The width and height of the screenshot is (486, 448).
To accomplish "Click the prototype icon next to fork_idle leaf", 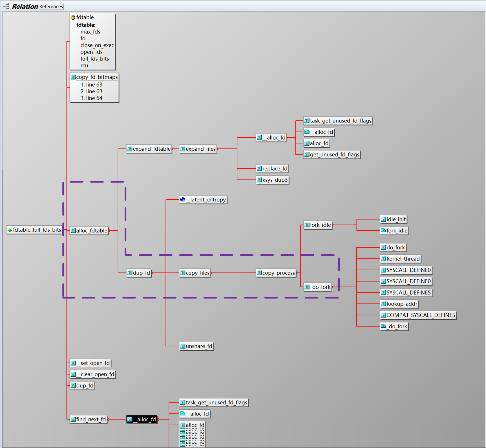I will click(383, 230).
